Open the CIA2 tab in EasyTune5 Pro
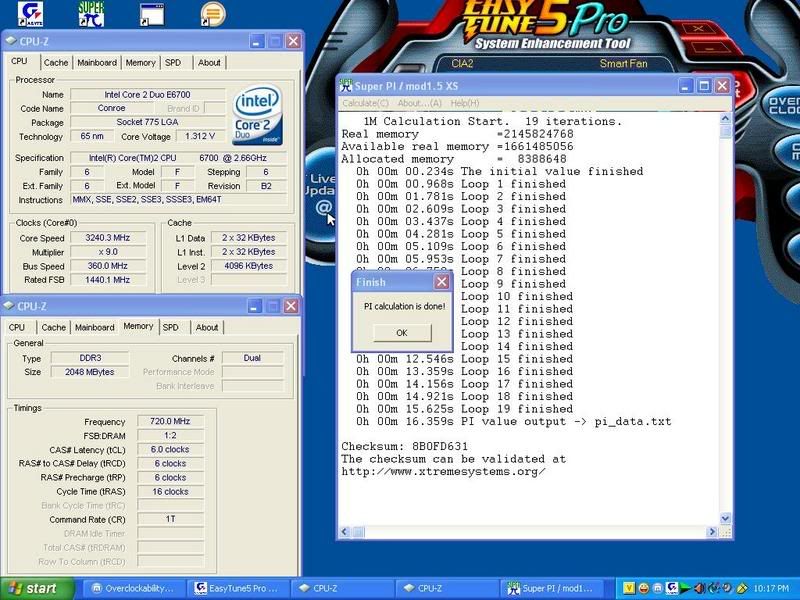Screen dimensions: 800x600 pyautogui.click(x=462, y=64)
